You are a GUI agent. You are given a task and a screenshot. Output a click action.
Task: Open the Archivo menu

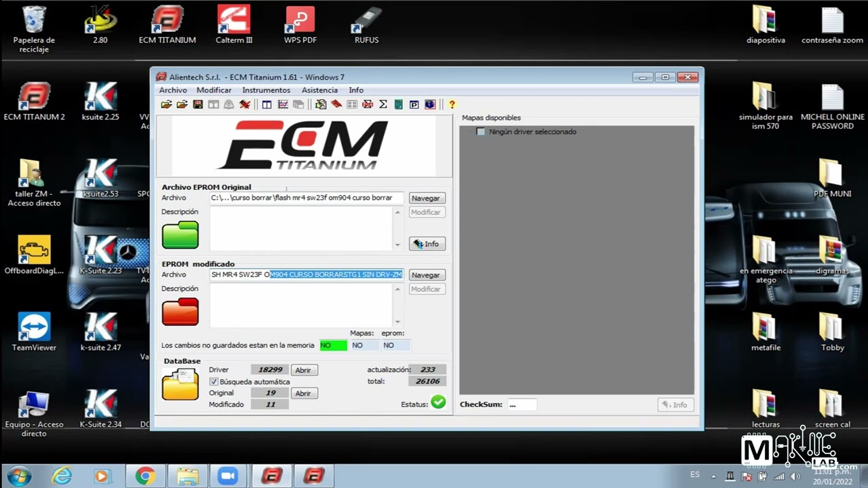pos(173,90)
